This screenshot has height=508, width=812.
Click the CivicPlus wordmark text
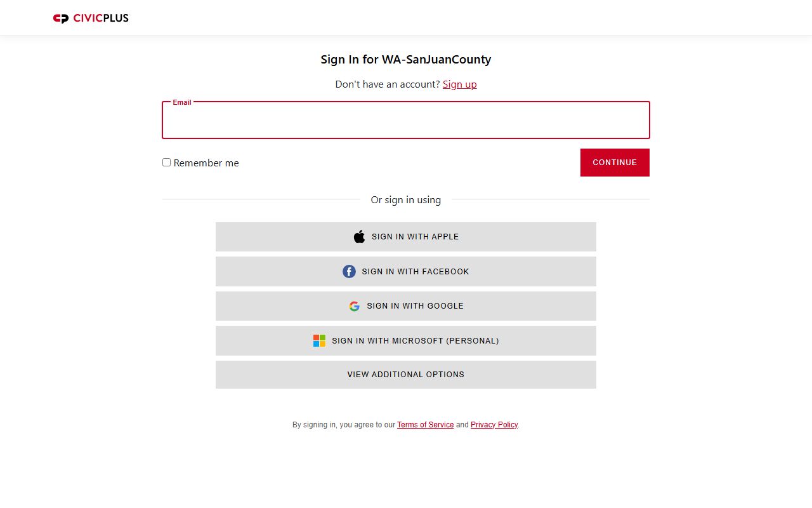(101, 18)
